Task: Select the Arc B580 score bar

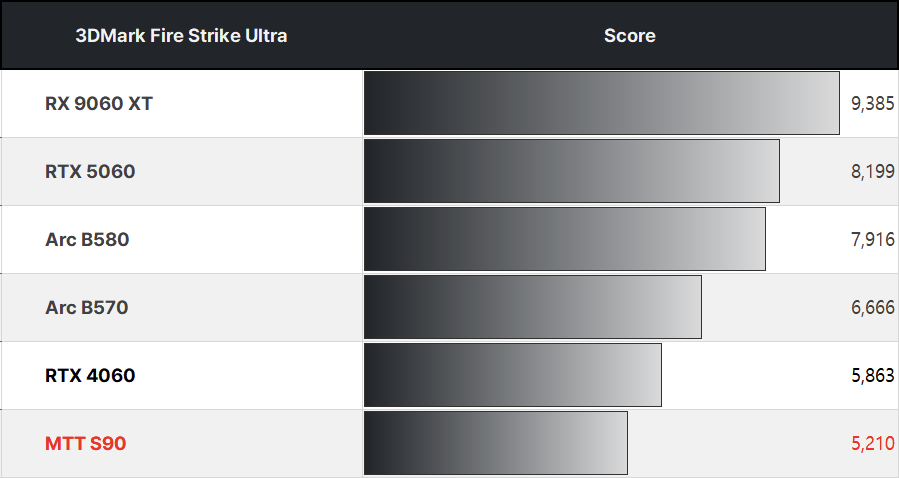Action: point(564,239)
